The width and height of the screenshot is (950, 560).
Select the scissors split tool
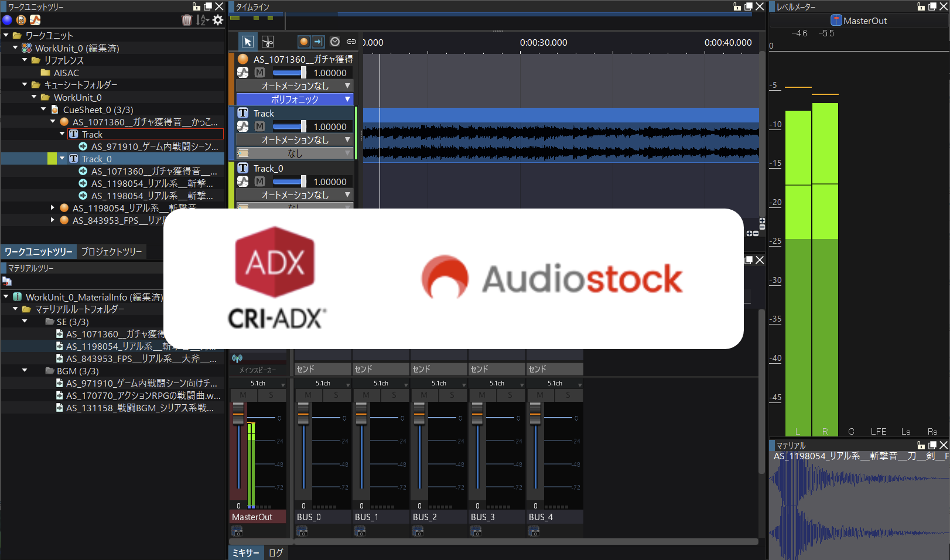coord(266,41)
